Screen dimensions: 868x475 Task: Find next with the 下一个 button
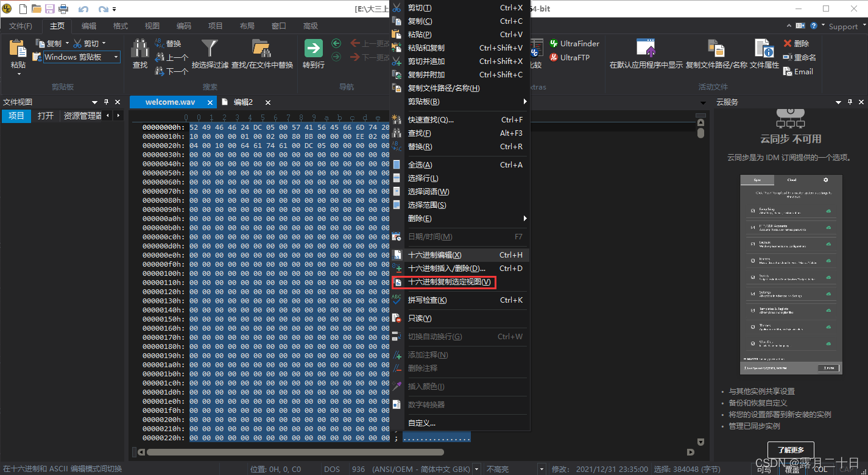[171, 71]
